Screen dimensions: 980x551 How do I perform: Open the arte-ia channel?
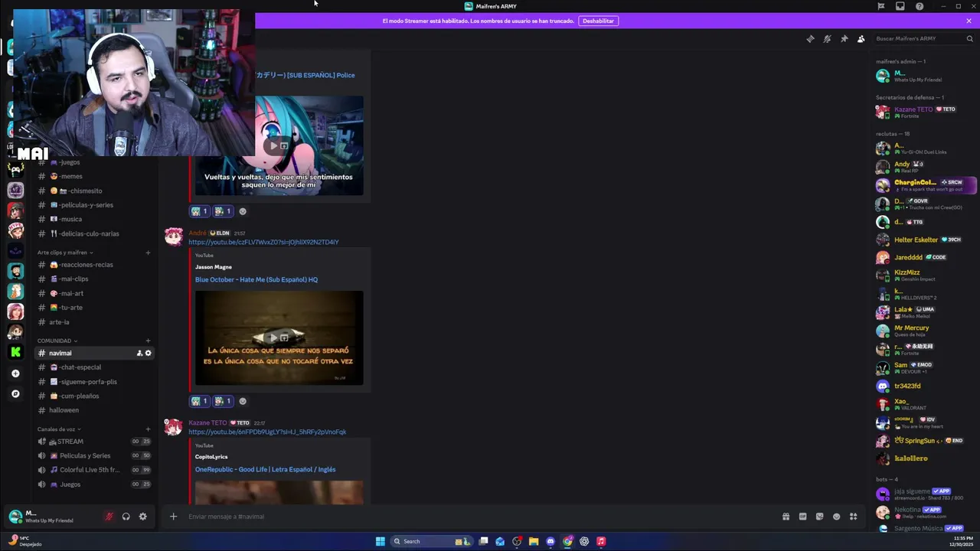[x=59, y=322]
